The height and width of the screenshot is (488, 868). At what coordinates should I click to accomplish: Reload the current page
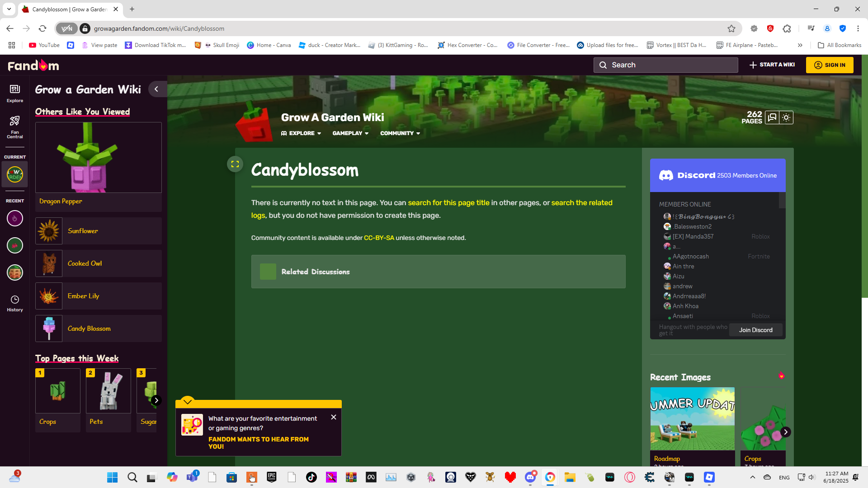[x=42, y=28]
